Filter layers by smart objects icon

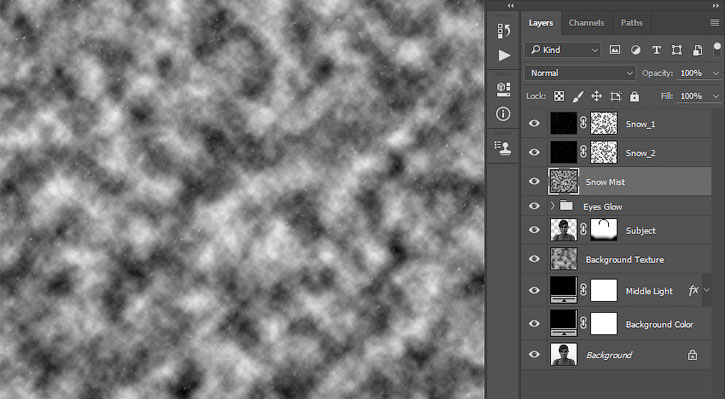click(697, 50)
